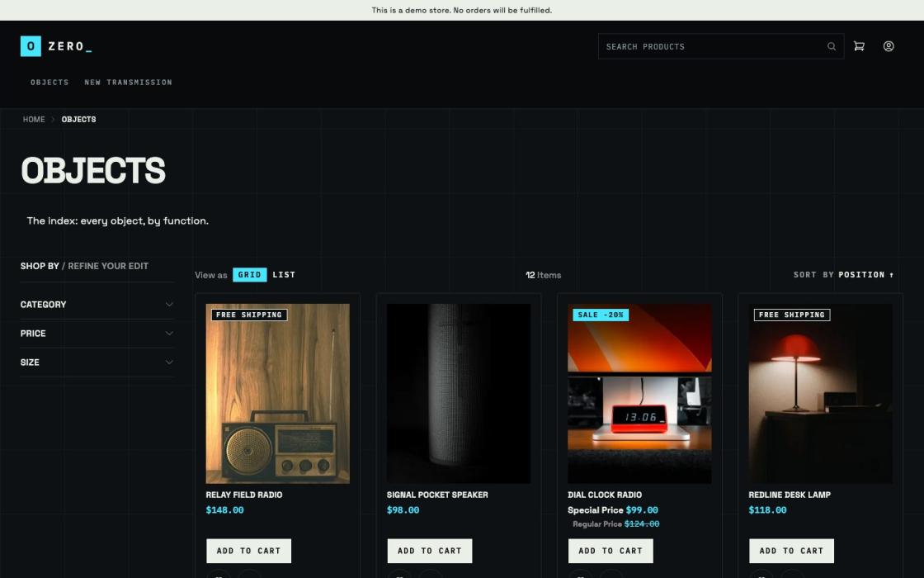Open the account menu icon
This screenshot has height=578, width=924.
[x=889, y=46]
